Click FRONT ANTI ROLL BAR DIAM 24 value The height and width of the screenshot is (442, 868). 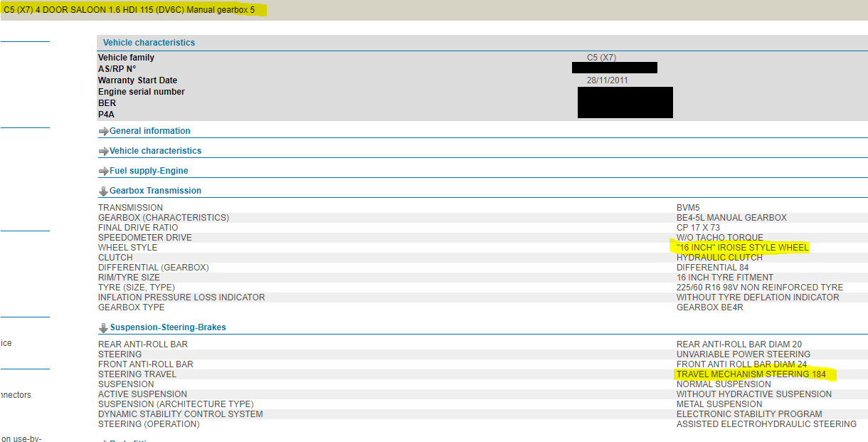pos(742,364)
